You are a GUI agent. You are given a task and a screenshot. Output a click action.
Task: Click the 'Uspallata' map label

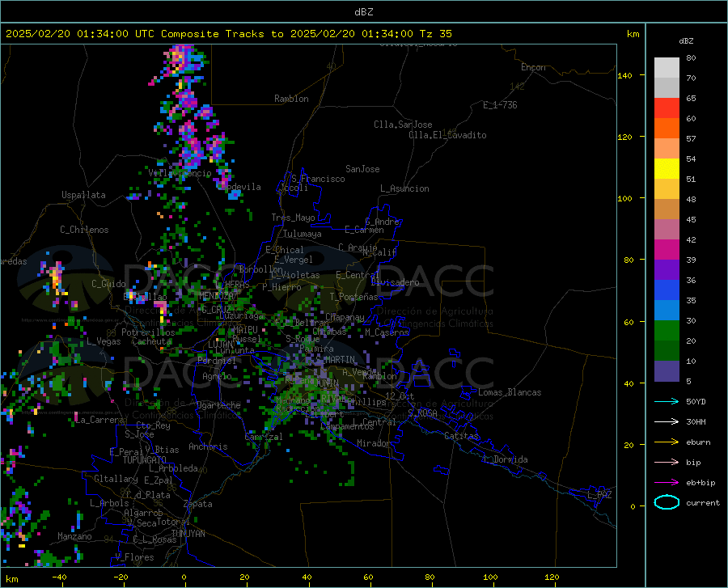[83, 195]
